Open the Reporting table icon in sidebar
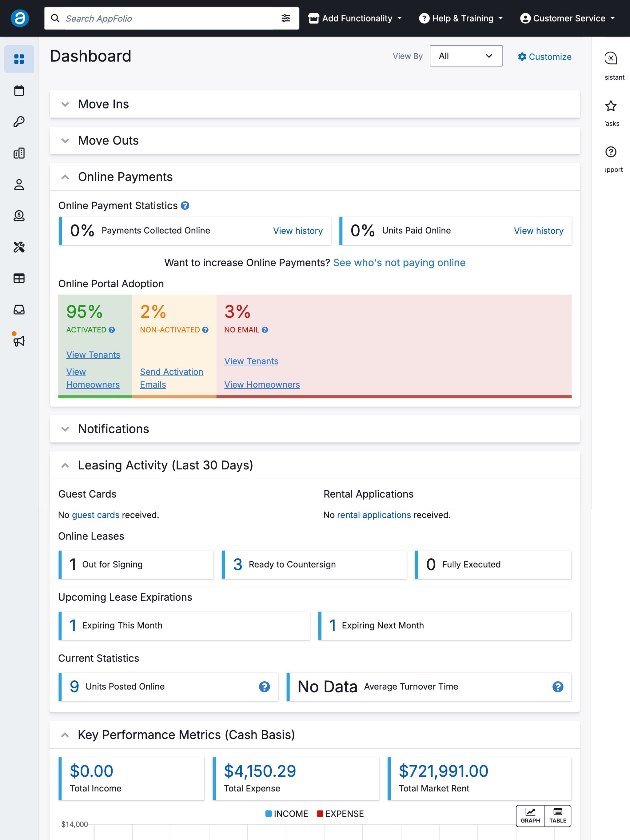This screenshot has width=630, height=840. tap(19, 278)
